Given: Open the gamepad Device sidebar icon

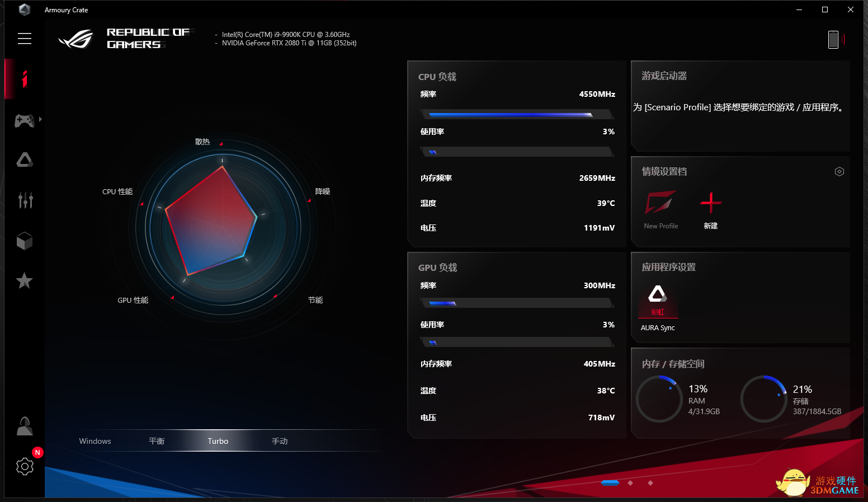Looking at the screenshot, I should (24, 120).
